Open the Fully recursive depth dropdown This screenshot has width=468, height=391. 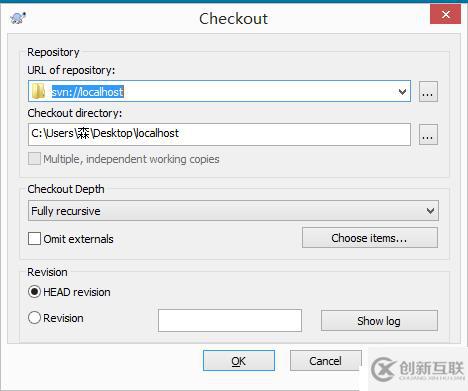(233, 211)
